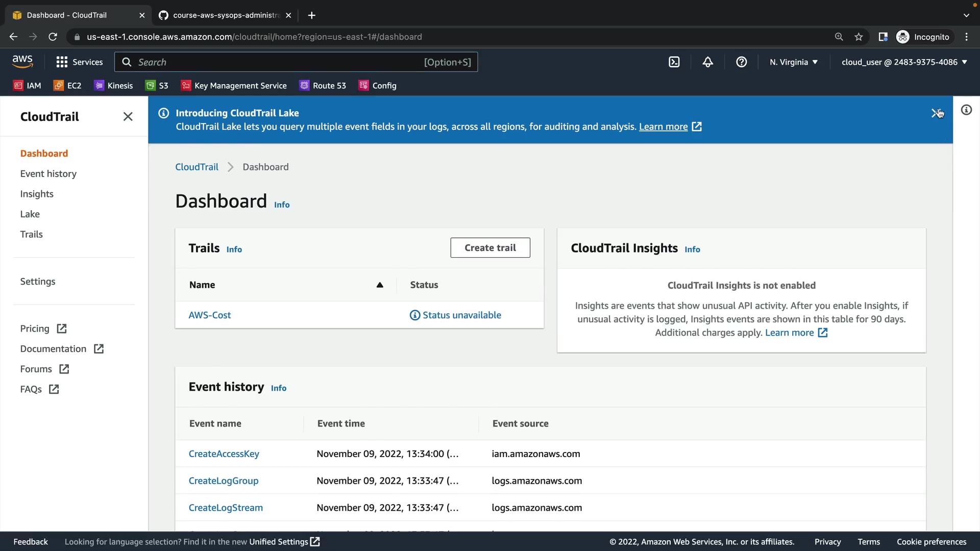Select Trails in the sidebar
This screenshot has width=980, height=551.
(x=31, y=235)
